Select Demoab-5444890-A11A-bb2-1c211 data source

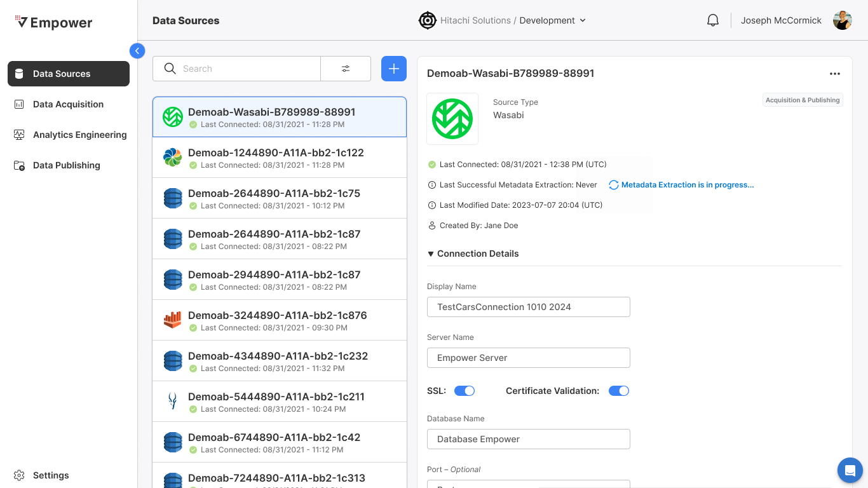280,402
